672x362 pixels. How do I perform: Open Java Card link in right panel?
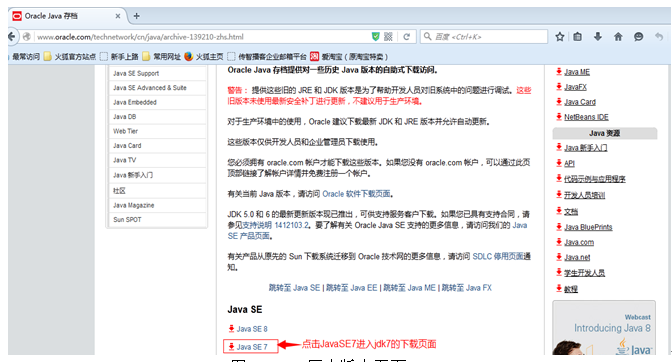580,102
